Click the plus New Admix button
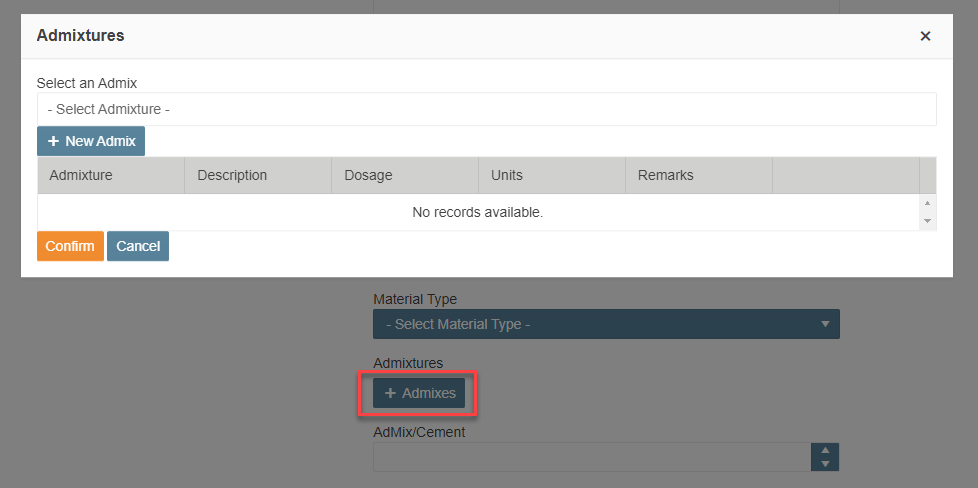Image resolution: width=978 pixels, height=488 pixels. (x=91, y=141)
